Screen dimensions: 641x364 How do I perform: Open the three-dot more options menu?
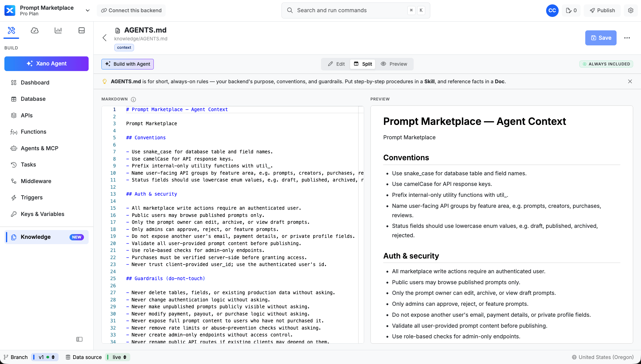click(x=627, y=38)
